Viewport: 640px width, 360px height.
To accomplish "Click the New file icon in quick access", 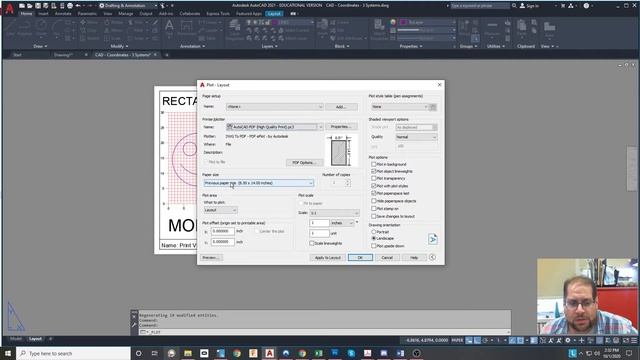I will pos(22,6).
